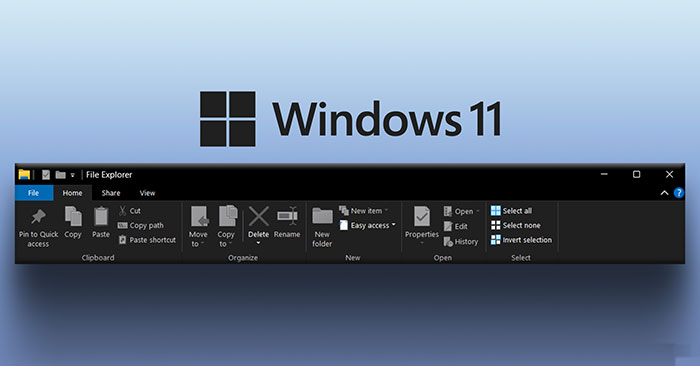Switch to the View tab
The image size is (700, 366).
tap(147, 193)
